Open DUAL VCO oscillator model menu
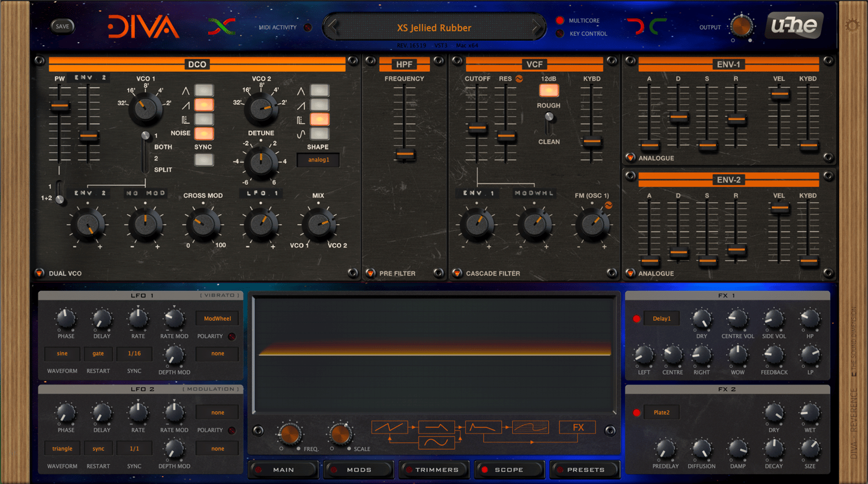This screenshot has height=484, width=868. point(39,273)
